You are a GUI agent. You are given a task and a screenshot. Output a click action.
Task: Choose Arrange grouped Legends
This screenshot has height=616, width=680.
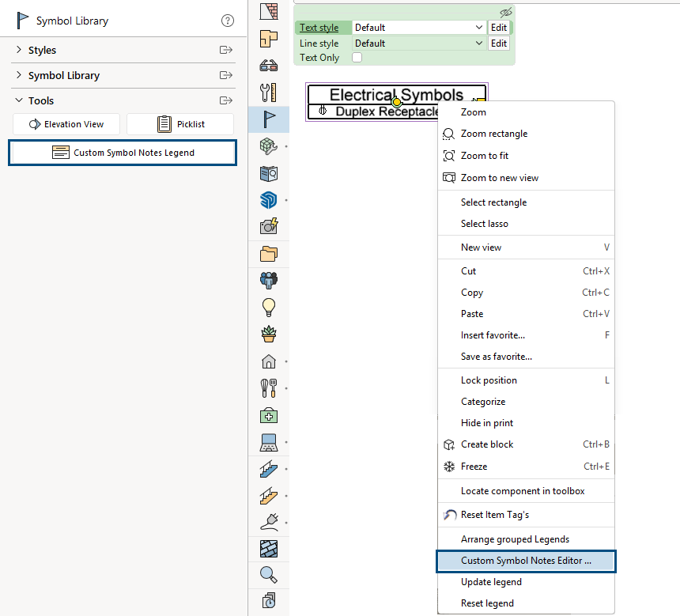pyautogui.click(x=526, y=539)
